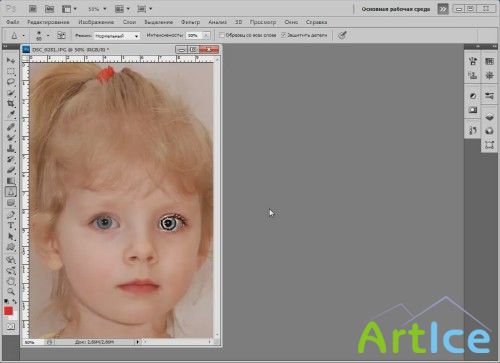
Task: Open the Swatches panel grid icon
Action: [x=489, y=61]
